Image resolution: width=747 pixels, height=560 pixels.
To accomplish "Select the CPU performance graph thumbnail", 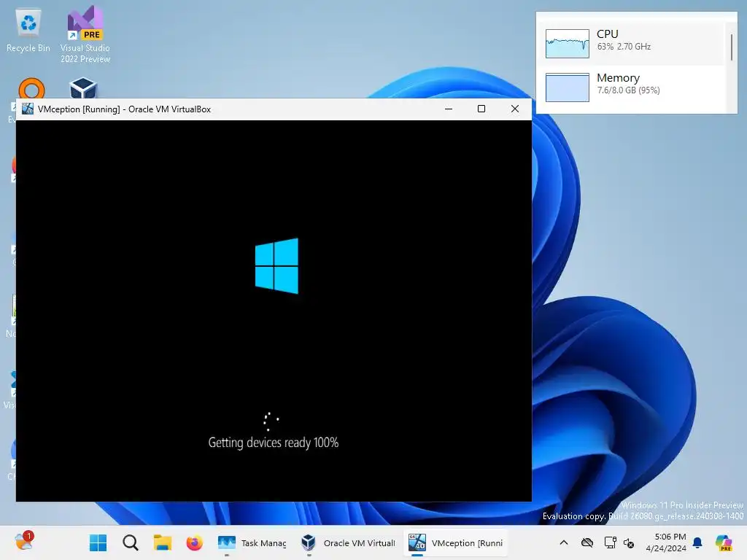I will tap(568, 43).
